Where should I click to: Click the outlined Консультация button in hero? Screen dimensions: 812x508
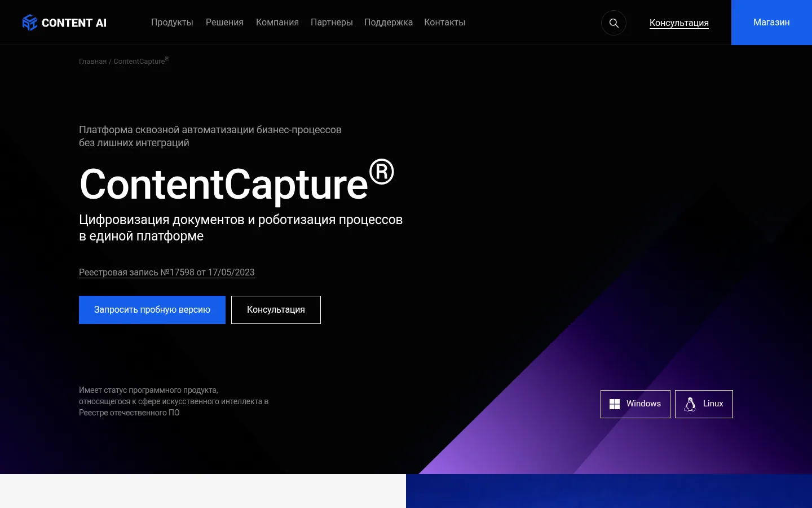coord(276,310)
